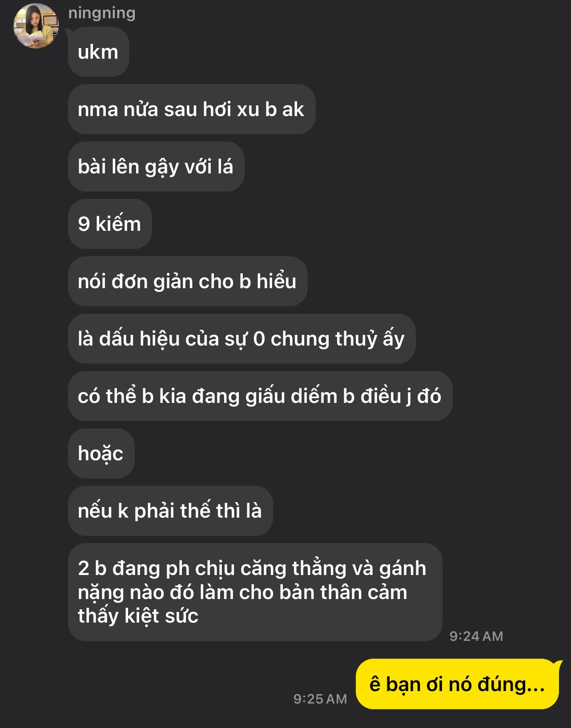
Task: Open ningning's profile picture
Action: 36,26
